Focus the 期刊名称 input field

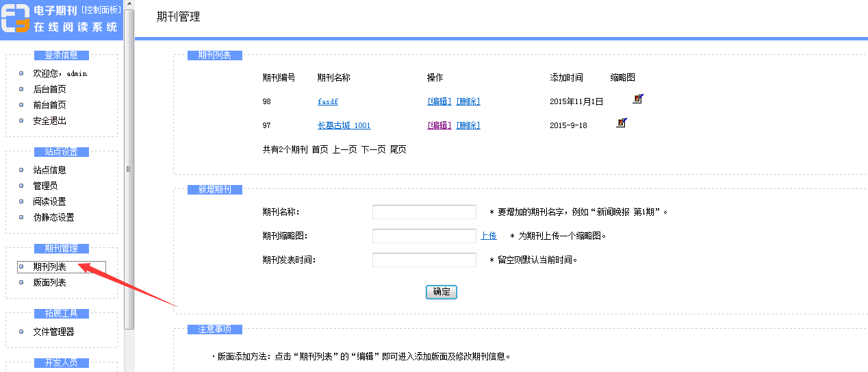point(424,212)
